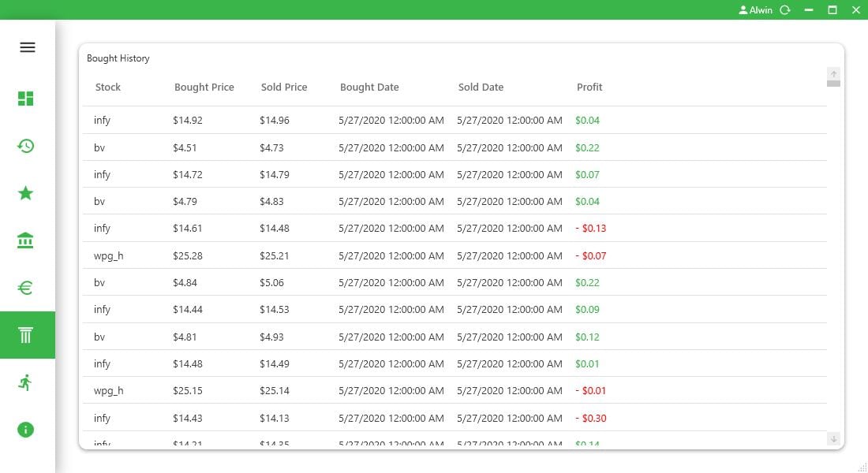Open the favorites star icon
The image size is (868, 473).
pos(25,193)
